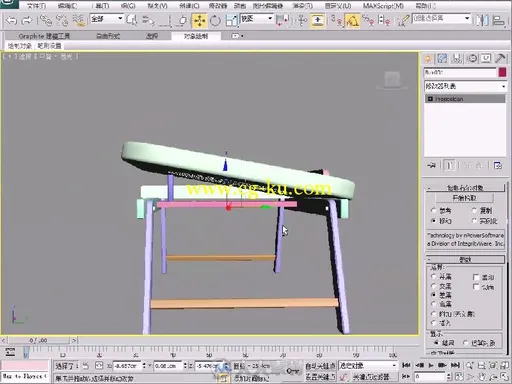Image resolution: width=512 pixels, height=384 pixels.
Task: Click the 自动关键点 (Auto Key) button
Action: click(320, 366)
